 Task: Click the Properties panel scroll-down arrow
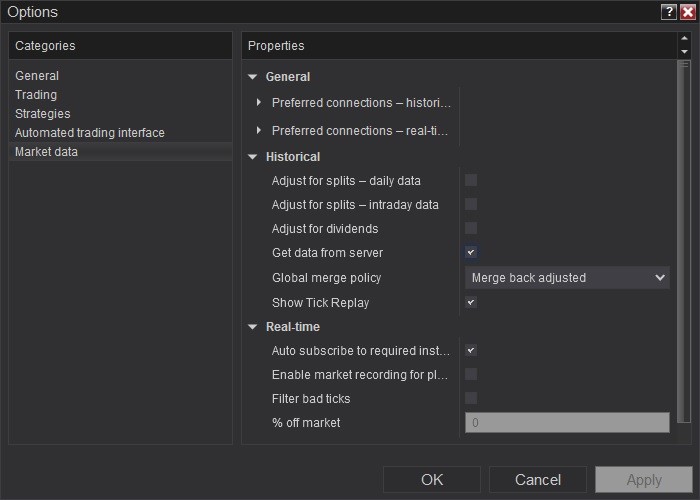click(684, 51)
